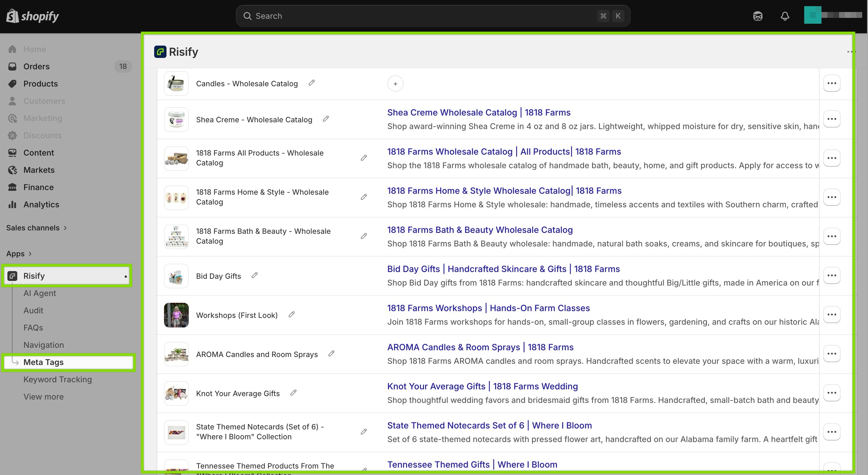Click the Candles - Wholesale Catalog thumbnail

pos(176,83)
